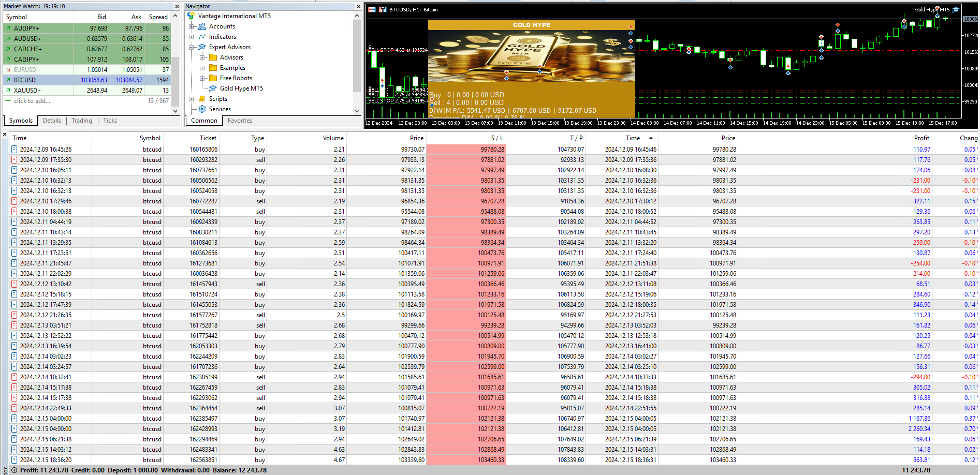Click the Navigator scroll down arrow
This screenshot has height=475, width=980.
(357, 111)
